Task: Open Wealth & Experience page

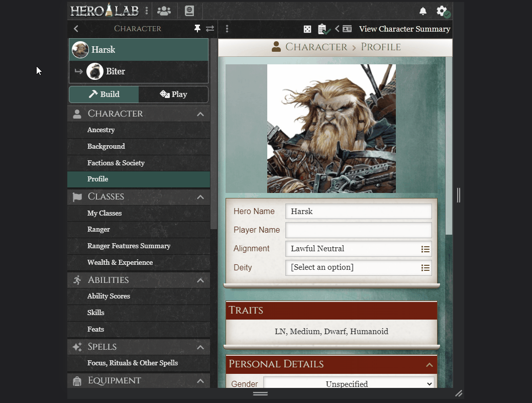Action: coord(139,262)
